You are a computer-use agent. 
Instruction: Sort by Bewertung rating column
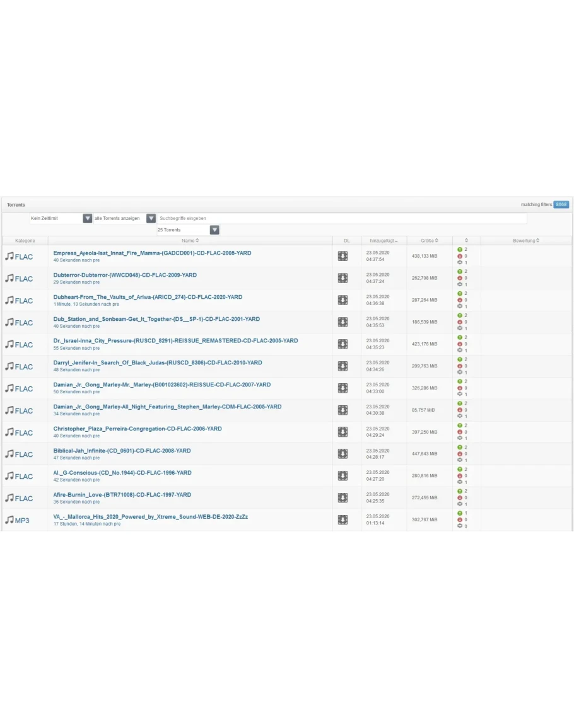(x=525, y=241)
